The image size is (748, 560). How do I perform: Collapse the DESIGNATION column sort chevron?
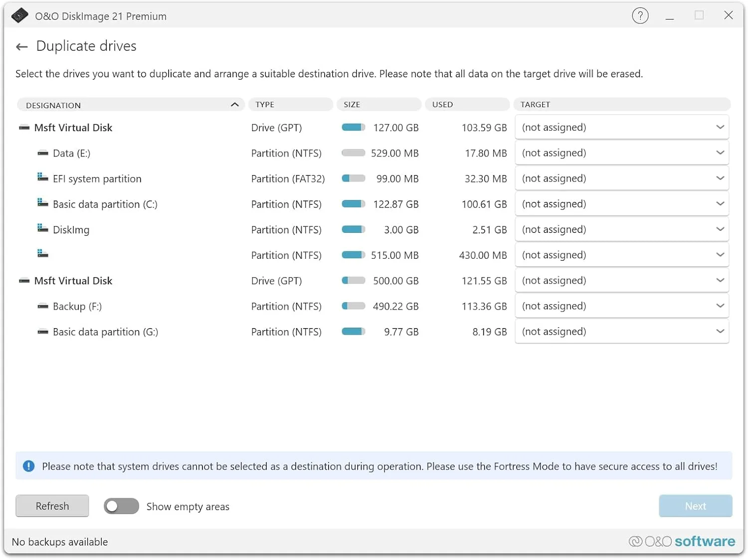point(234,105)
